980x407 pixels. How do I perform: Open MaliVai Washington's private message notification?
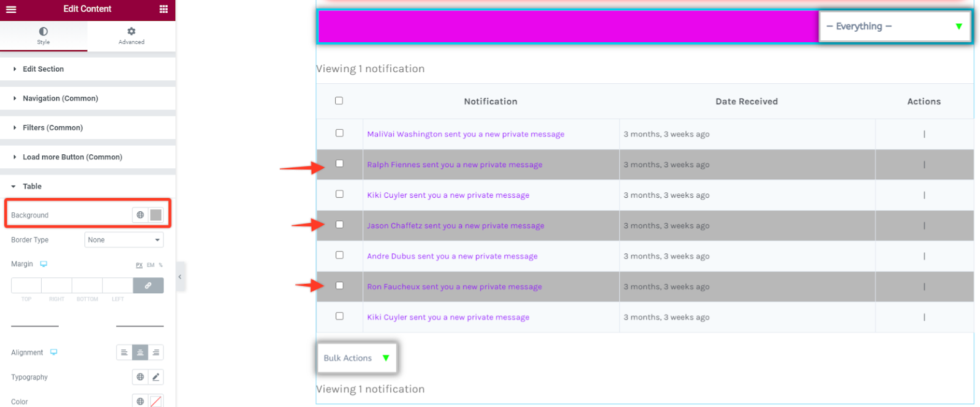(x=466, y=134)
